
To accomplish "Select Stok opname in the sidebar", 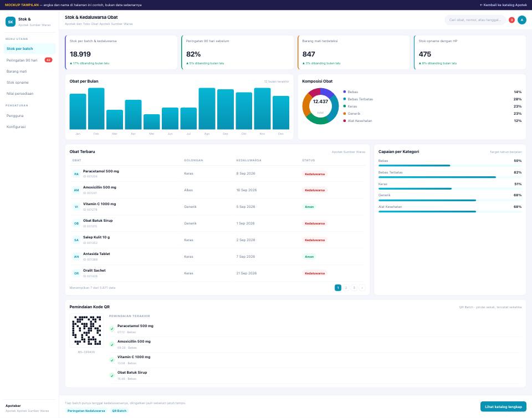I will pos(29,83).
